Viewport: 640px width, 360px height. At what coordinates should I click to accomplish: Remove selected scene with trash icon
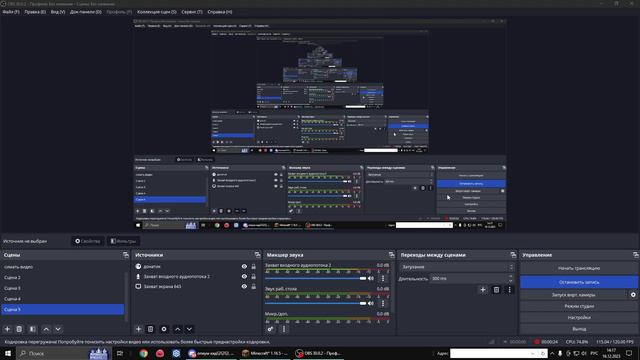pyautogui.click(x=19, y=329)
